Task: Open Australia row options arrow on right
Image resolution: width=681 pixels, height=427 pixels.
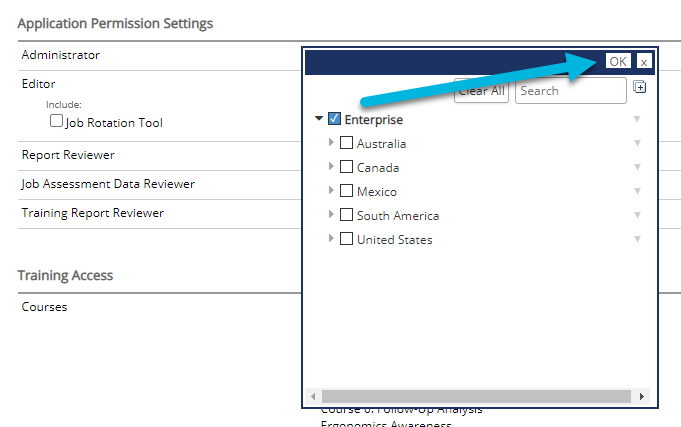Action: click(637, 143)
